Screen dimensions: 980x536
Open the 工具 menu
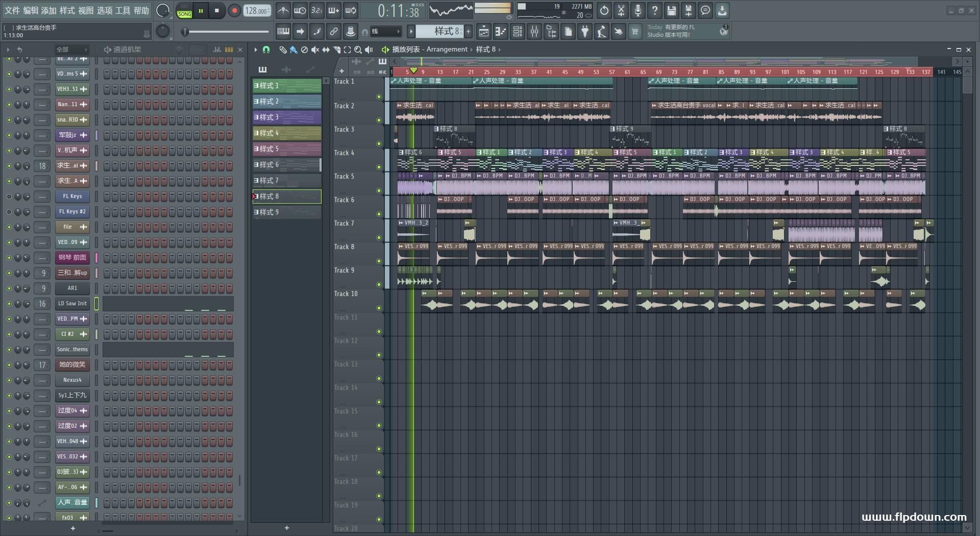pyautogui.click(x=122, y=10)
